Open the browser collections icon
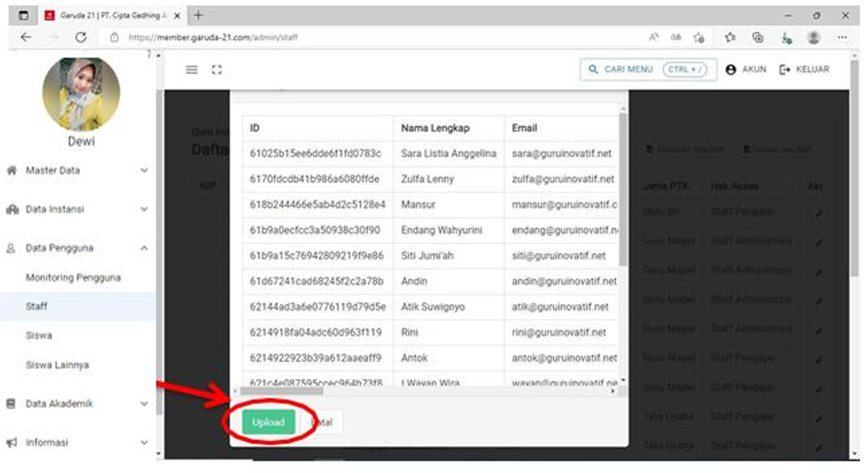868x473 pixels. [758, 37]
